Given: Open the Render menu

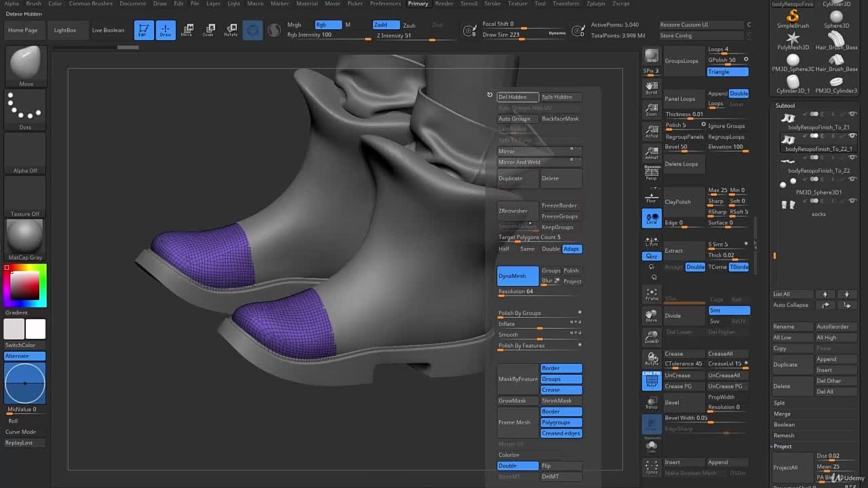Looking at the screenshot, I should [x=444, y=3].
